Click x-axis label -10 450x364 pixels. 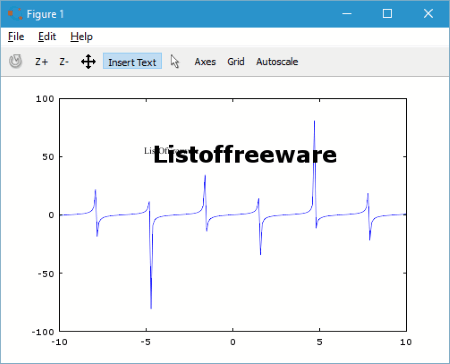pos(59,342)
